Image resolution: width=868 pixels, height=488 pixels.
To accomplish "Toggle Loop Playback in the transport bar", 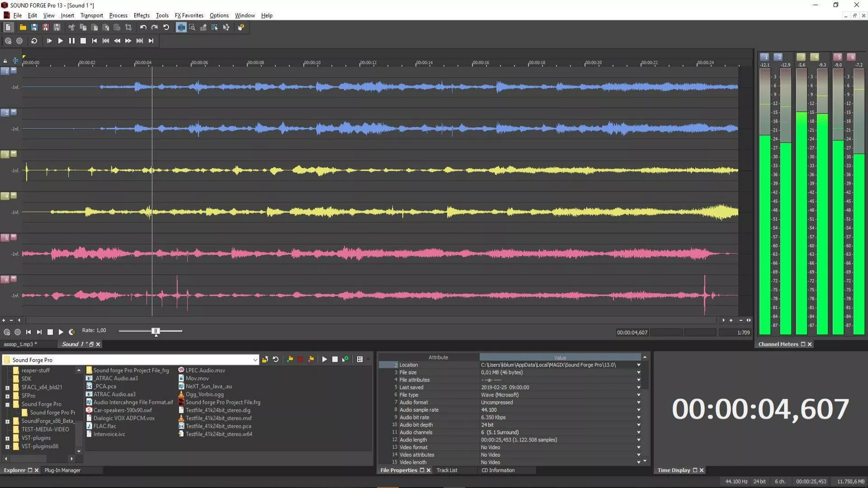I will [x=34, y=41].
